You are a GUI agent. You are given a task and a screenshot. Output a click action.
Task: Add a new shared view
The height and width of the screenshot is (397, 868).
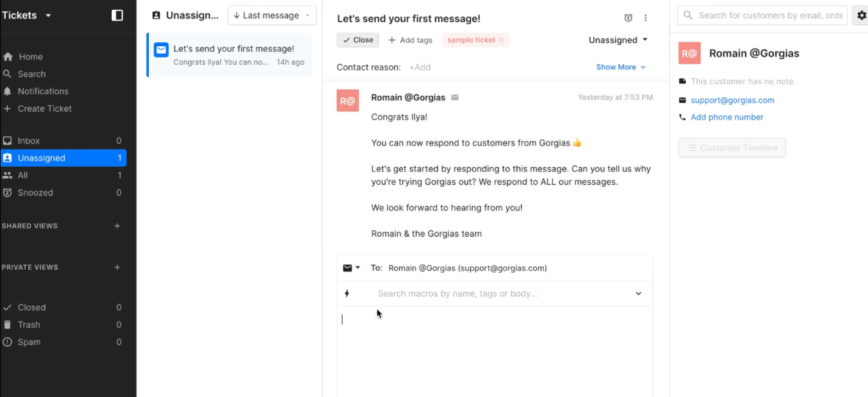click(x=117, y=226)
